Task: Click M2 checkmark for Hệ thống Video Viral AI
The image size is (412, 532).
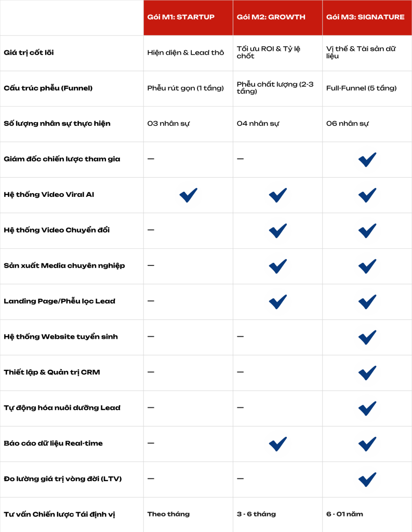Action: [278, 195]
